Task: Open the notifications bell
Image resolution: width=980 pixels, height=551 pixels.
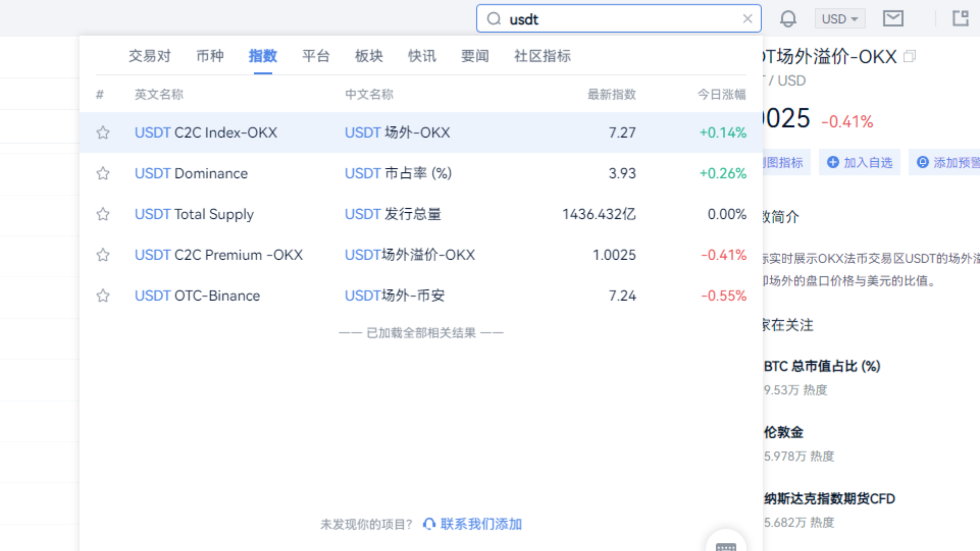Action: coord(788,19)
